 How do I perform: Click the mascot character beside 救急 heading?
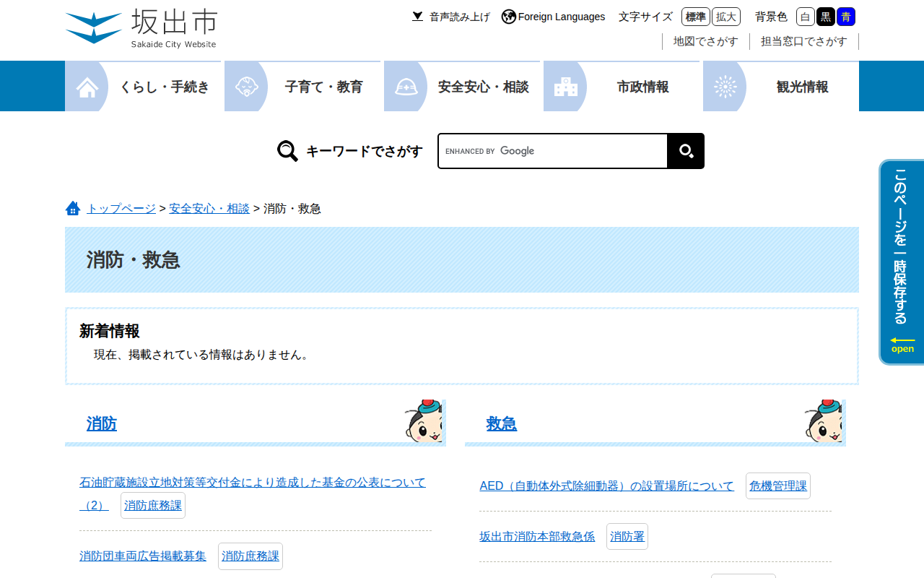click(823, 420)
